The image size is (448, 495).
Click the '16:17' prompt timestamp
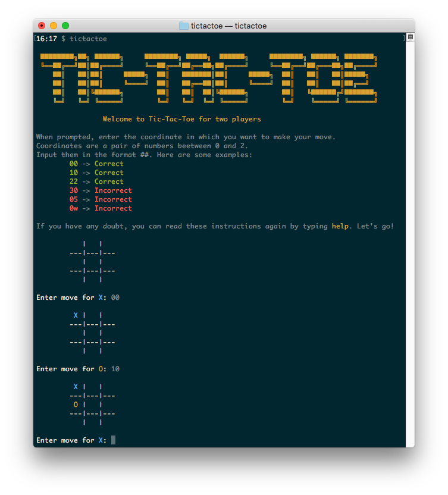[47, 39]
